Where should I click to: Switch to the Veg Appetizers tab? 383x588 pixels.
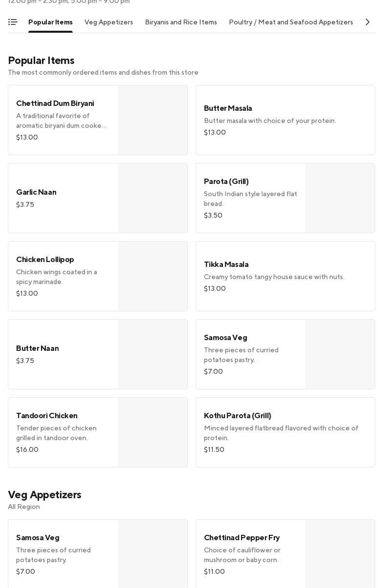109,22
